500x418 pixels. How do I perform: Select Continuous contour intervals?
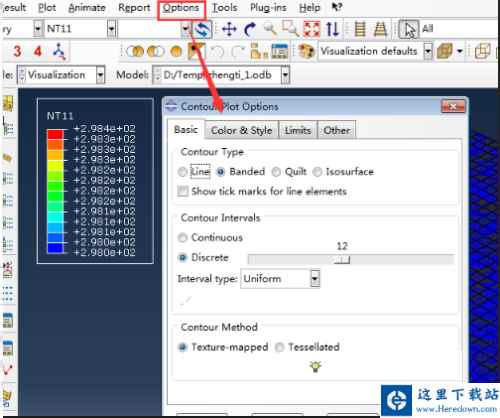pos(183,238)
